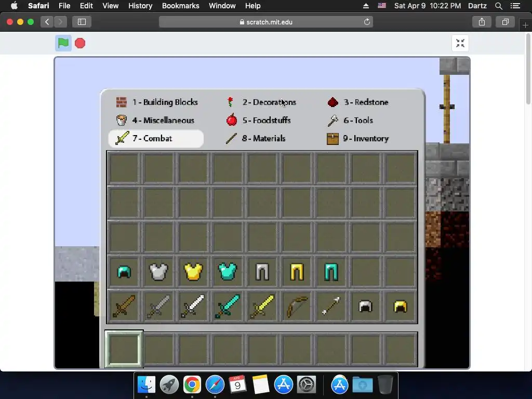The height and width of the screenshot is (399, 532).
Task: Toggle the Safari sidebar button
Action: [82, 22]
